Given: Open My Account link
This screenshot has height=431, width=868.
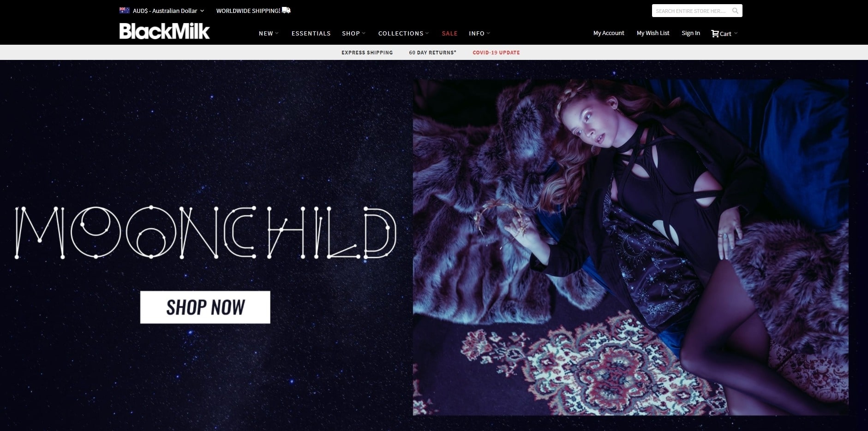Looking at the screenshot, I should coord(609,33).
